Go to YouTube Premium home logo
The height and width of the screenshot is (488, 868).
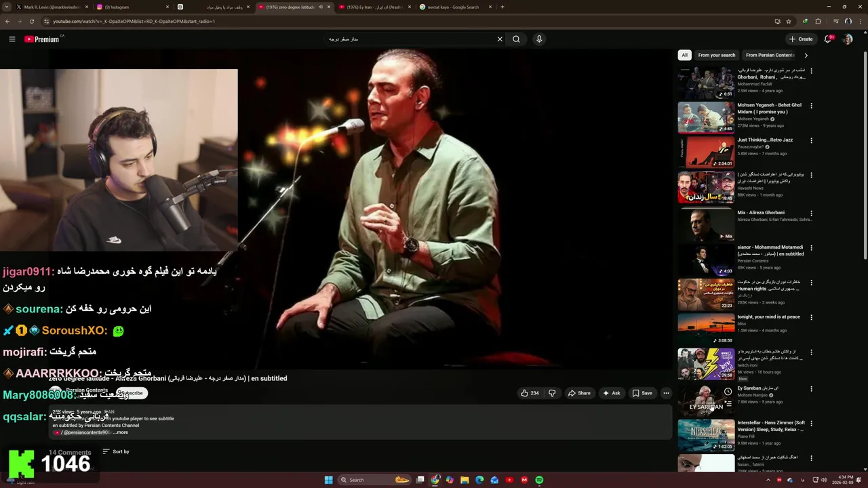tap(42, 39)
